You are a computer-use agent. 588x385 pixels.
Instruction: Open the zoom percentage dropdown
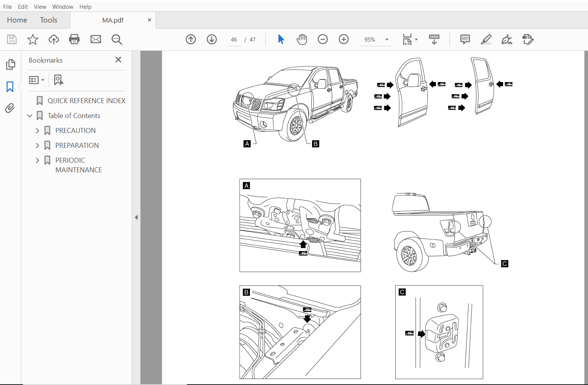(387, 39)
